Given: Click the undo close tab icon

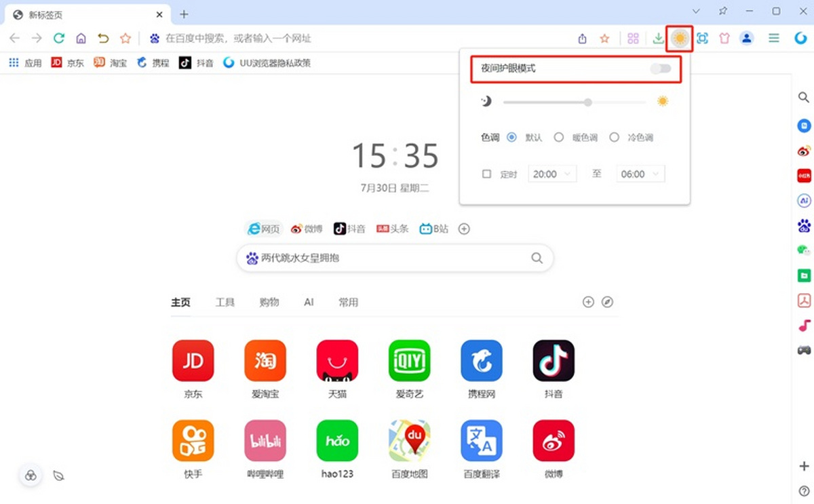Looking at the screenshot, I should 103,39.
